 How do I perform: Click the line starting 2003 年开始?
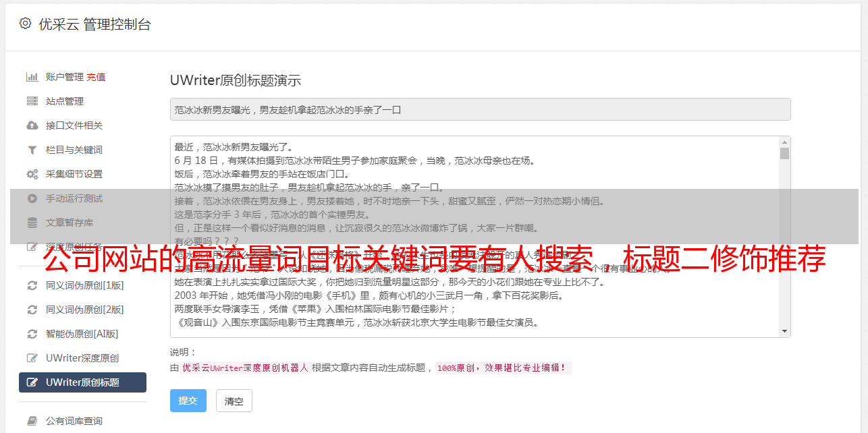[369, 295]
